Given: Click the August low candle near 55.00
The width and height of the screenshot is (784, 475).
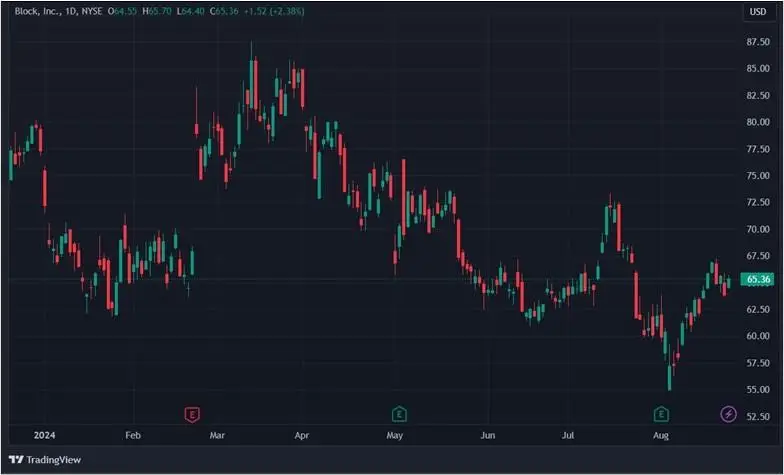Looking at the screenshot, I should (669, 376).
